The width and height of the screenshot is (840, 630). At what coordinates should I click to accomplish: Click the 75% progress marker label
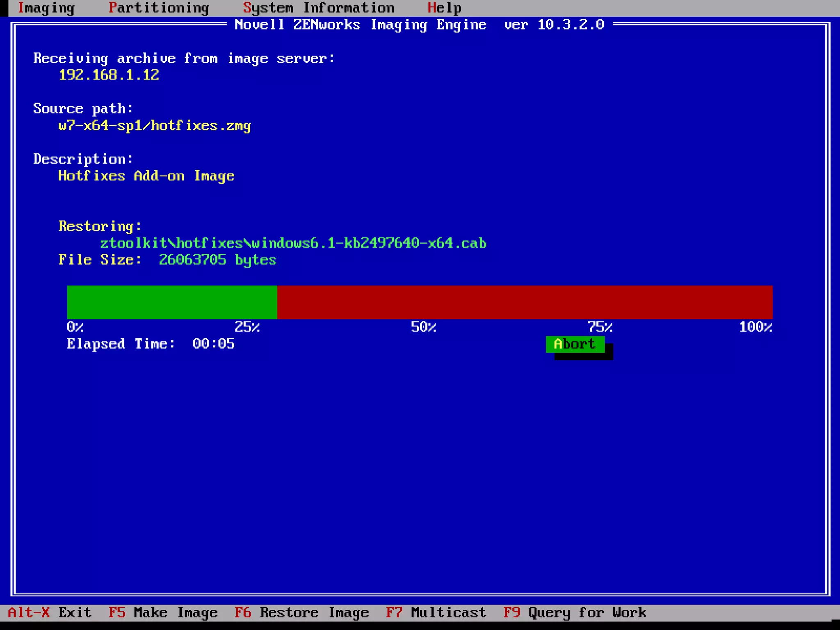(x=600, y=327)
